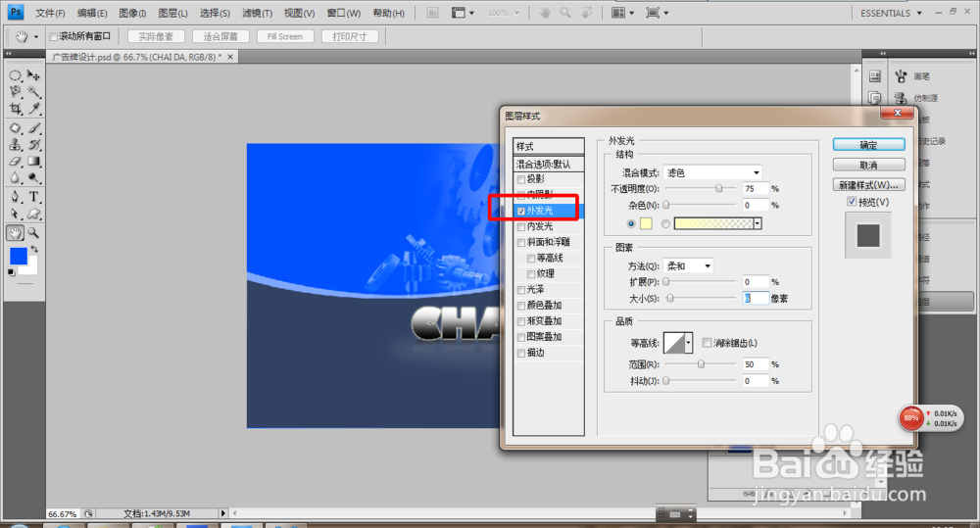Select the Zoom tool in toolbox
Viewport: 980px width, 528px height.
click(x=33, y=233)
